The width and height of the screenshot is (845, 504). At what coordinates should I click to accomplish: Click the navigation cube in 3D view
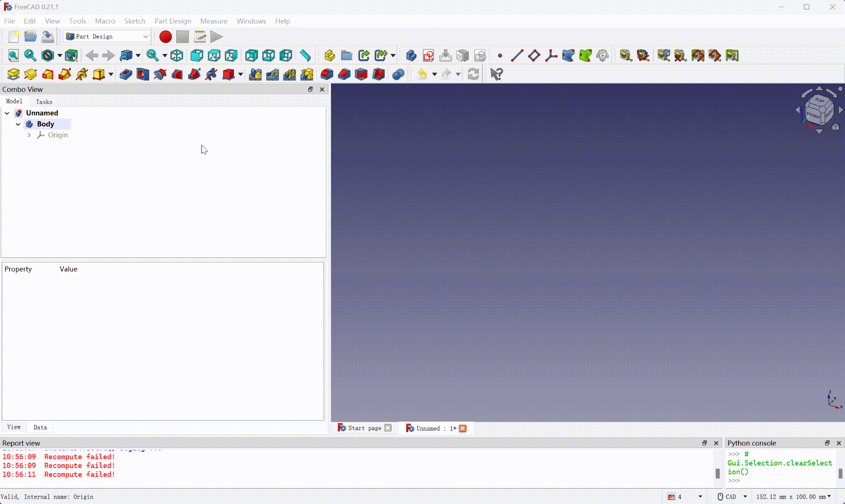819,110
